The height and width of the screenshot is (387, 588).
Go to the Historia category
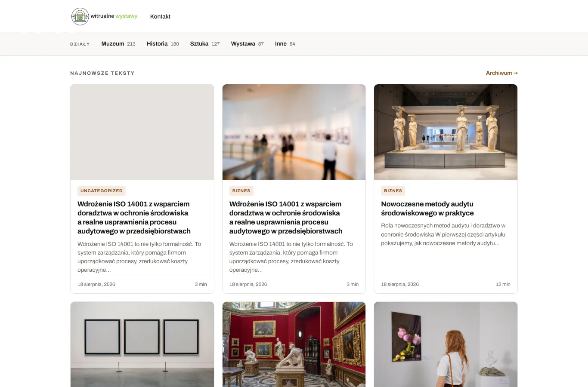[163, 44]
